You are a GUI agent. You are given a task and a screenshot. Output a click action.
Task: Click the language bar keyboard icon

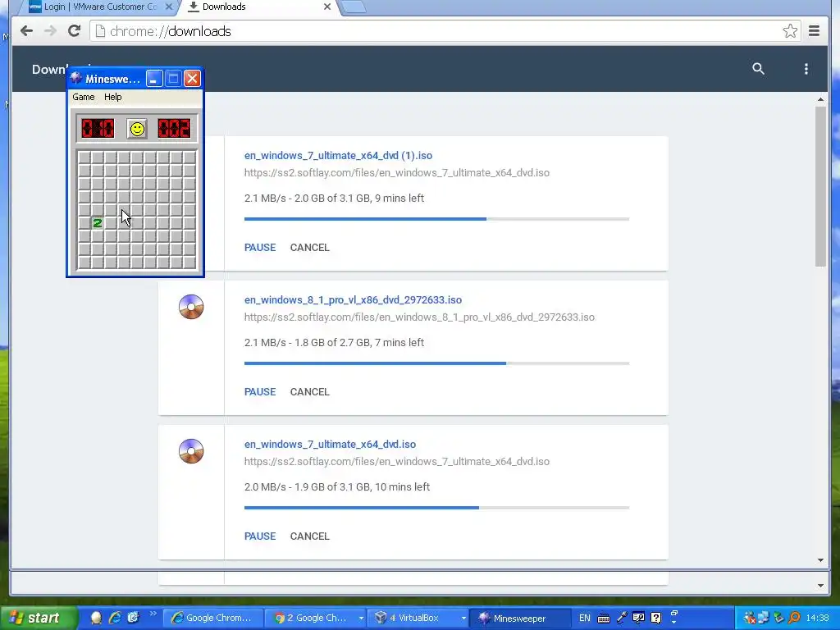coord(603,619)
